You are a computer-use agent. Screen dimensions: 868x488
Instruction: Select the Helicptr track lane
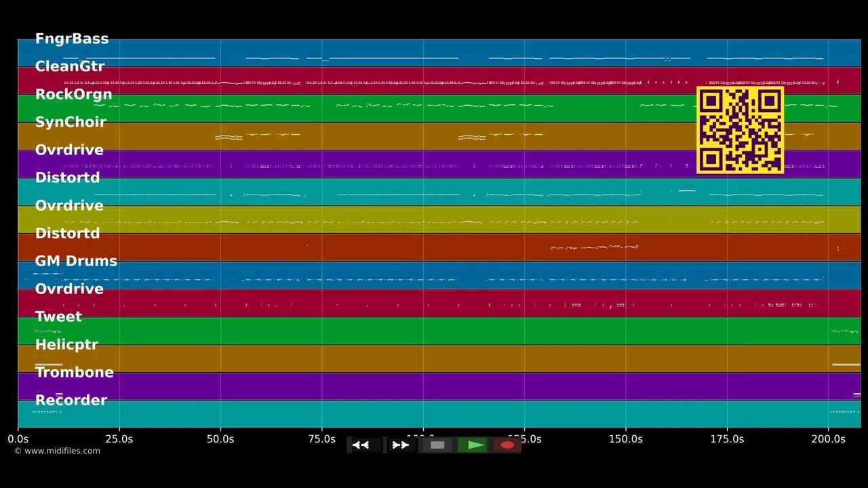pos(439,359)
